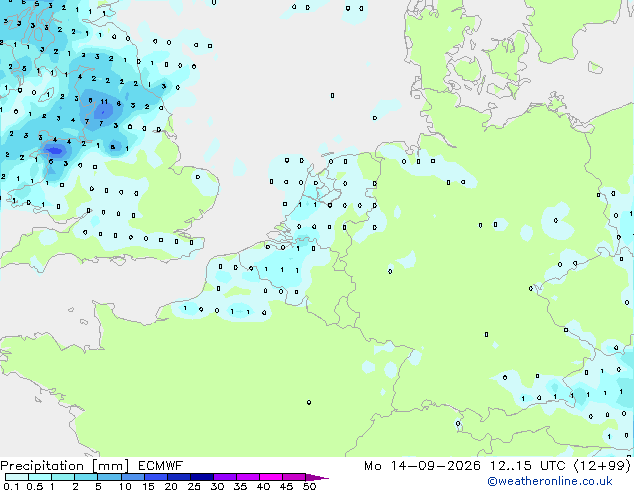
Task: Click the 8 beside the 11 value
Action: pos(118,103)
